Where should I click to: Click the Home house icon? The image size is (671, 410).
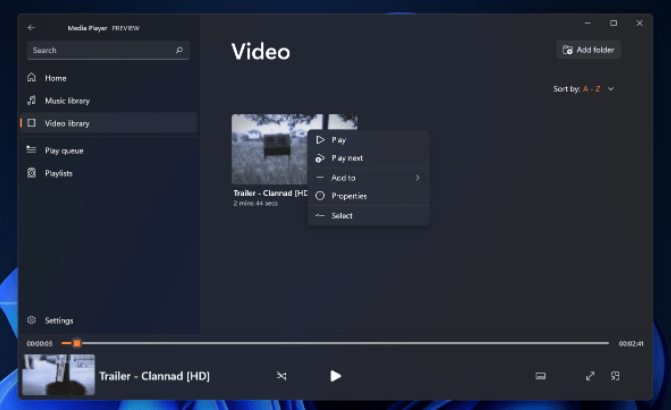pos(32,77)
